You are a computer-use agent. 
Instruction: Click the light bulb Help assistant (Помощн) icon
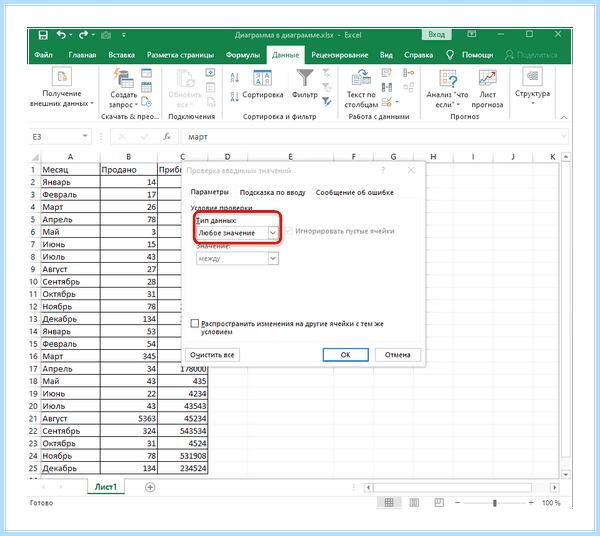click(450, 55)
